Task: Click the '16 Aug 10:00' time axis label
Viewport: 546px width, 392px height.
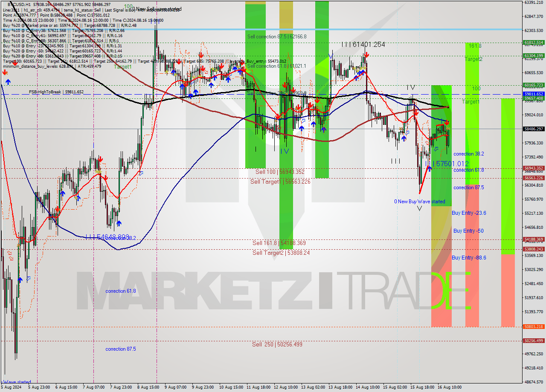Action: tap(450, 388)
